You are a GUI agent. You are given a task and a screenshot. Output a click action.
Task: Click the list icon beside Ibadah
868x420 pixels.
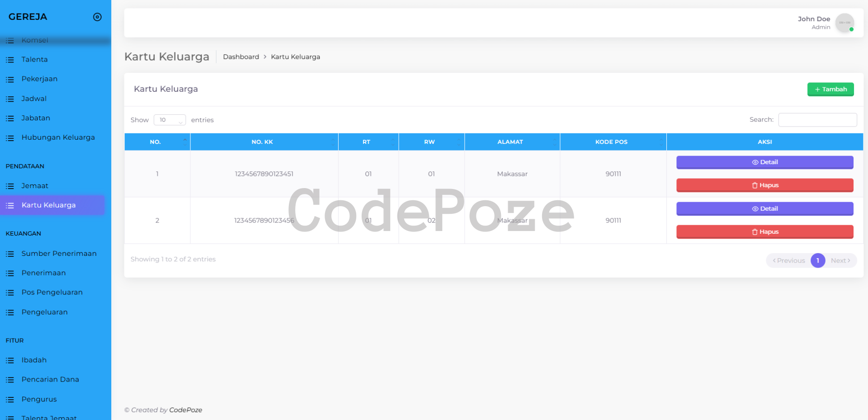point(10,360)
